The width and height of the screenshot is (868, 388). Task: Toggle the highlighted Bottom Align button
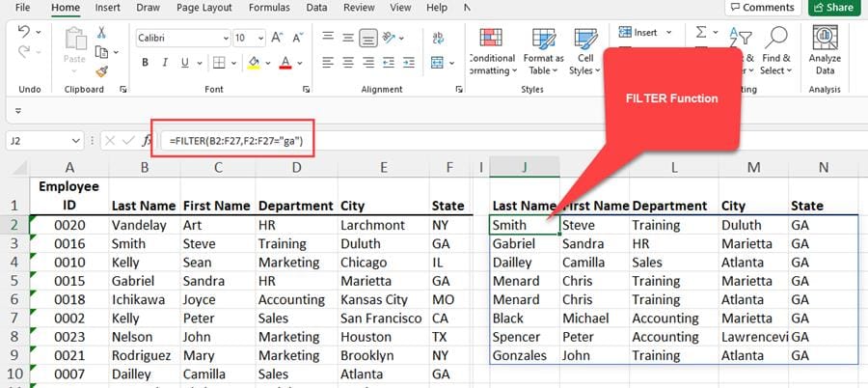coord(368,37)
